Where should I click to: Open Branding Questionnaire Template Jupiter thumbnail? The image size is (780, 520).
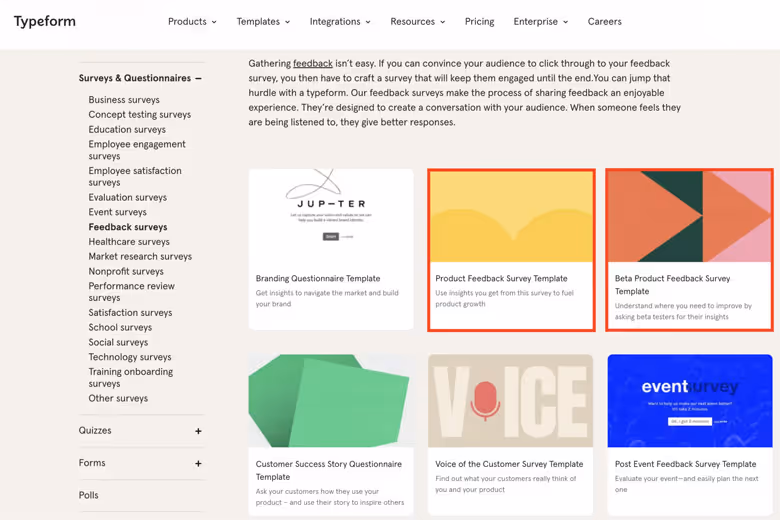[331, 215]
